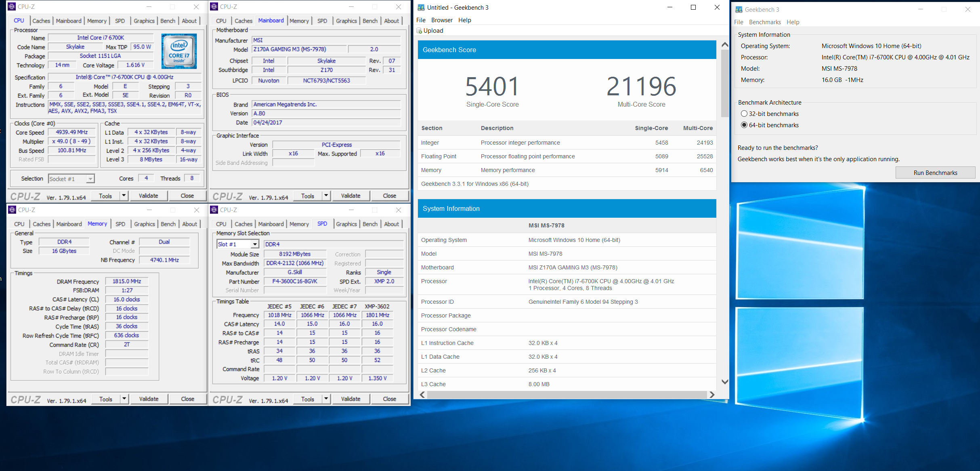The image size is (980, 471).
Task: Click the XMP-3602 timing column header
Action: click(377, 307)
